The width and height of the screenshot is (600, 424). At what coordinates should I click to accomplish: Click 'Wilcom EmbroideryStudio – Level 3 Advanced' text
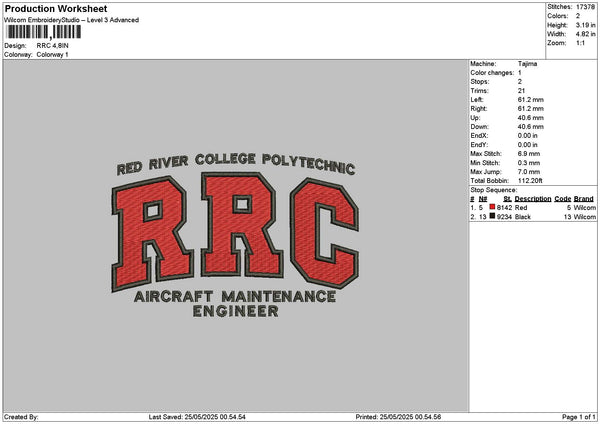pos(71,20)
